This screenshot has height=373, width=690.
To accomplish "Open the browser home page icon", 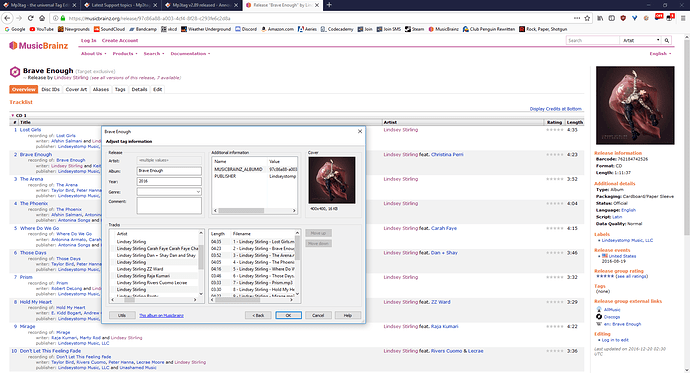I will [42, 18].
